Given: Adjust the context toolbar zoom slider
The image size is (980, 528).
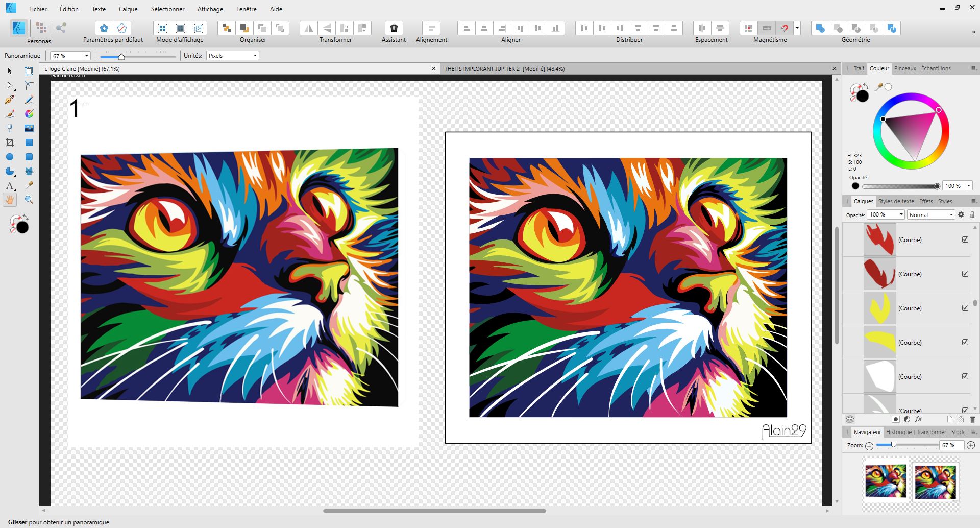Looking at the screenshot, I should tap(138, 57).
